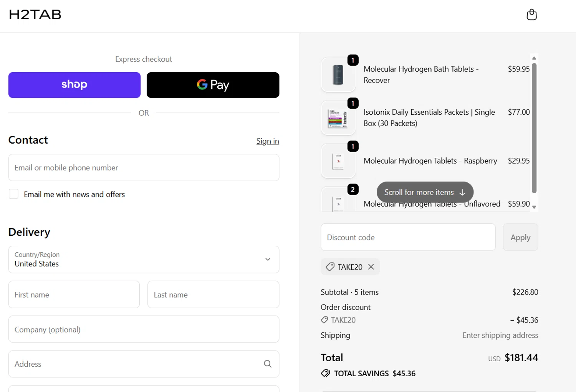
Task: Open the shopping bag cart icon
Action: tap(531, 15)
